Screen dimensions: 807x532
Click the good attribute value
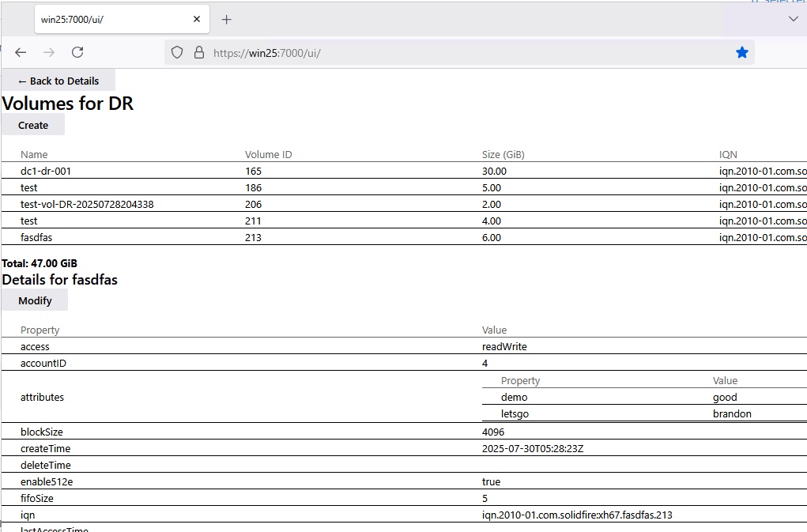click(x=725, y=397)
